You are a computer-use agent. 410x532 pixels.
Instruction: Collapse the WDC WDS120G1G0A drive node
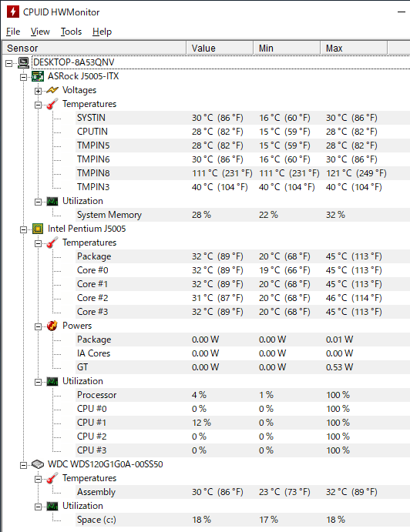coord(23,465)
